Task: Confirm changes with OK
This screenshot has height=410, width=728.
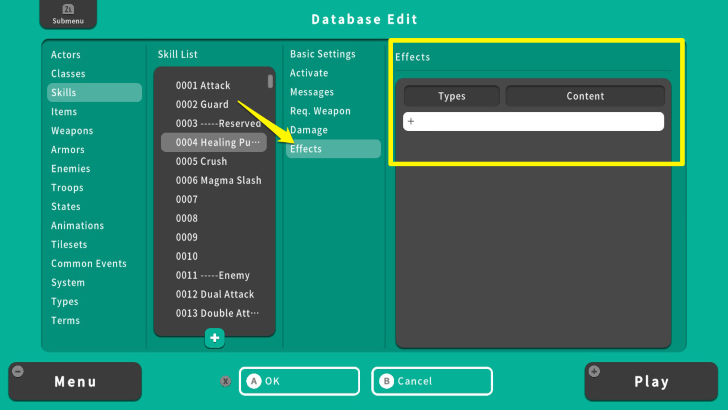Action: (x=299, y=381)
